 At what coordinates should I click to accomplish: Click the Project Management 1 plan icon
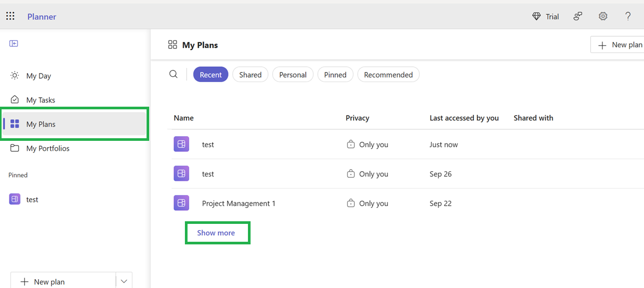pyautogui.click(x=181, y=203)
